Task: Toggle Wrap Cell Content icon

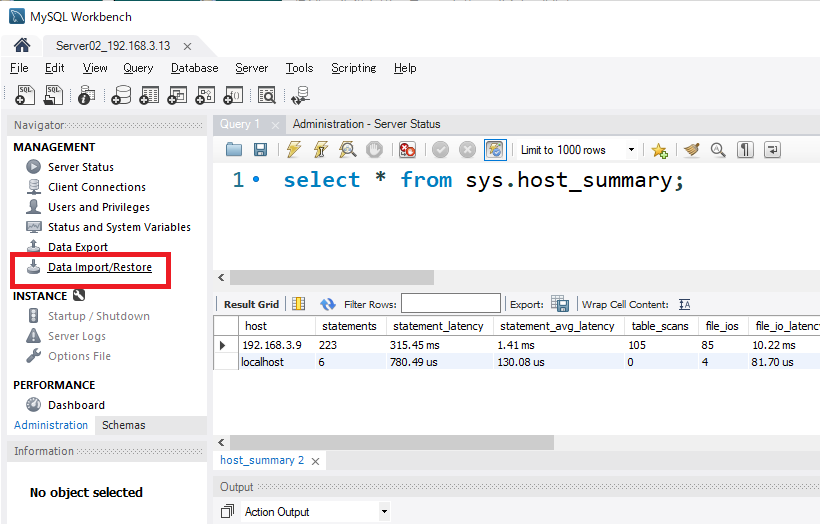Action: [685, 304]
